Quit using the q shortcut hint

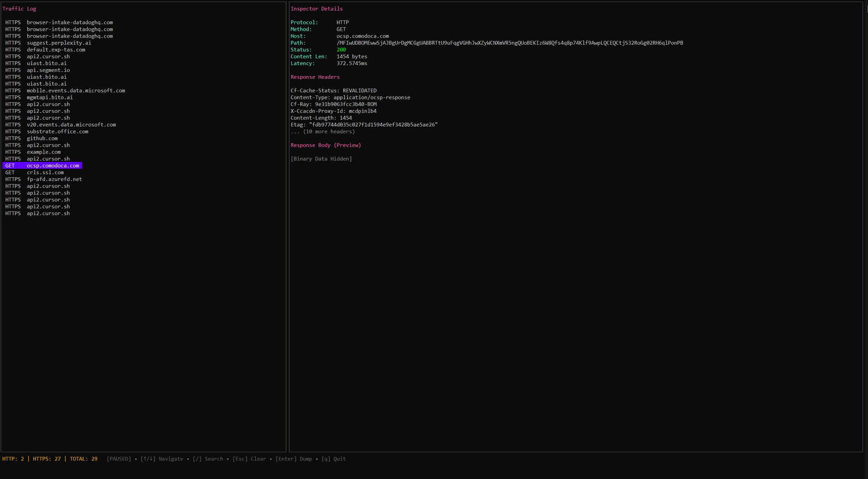[334, 459]
